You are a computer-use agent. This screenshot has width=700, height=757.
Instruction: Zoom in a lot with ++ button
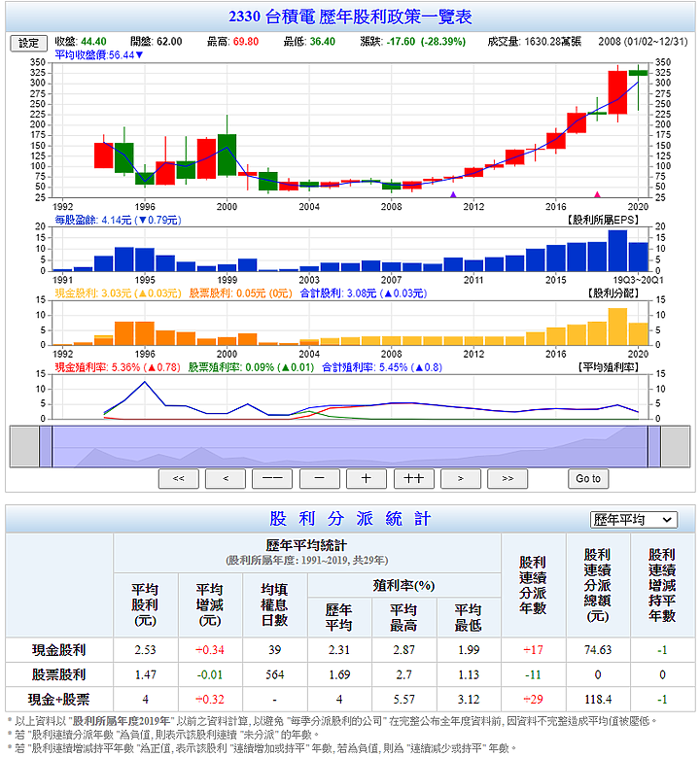coord(413,478)
